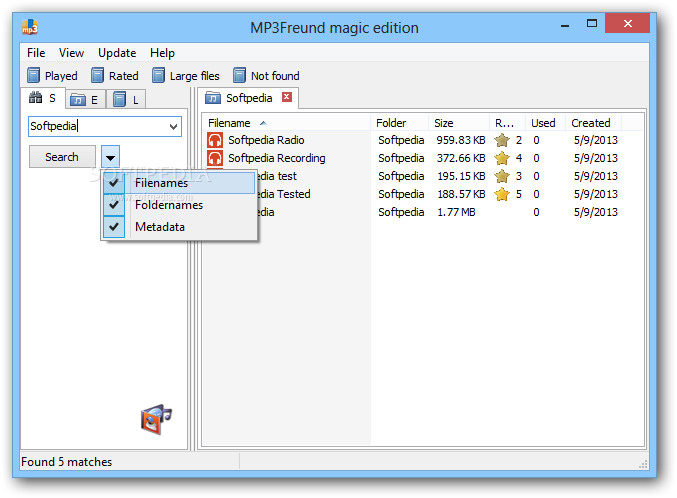Open search options arrow next to Search
The image size is (677, 498).
point(110,157)
